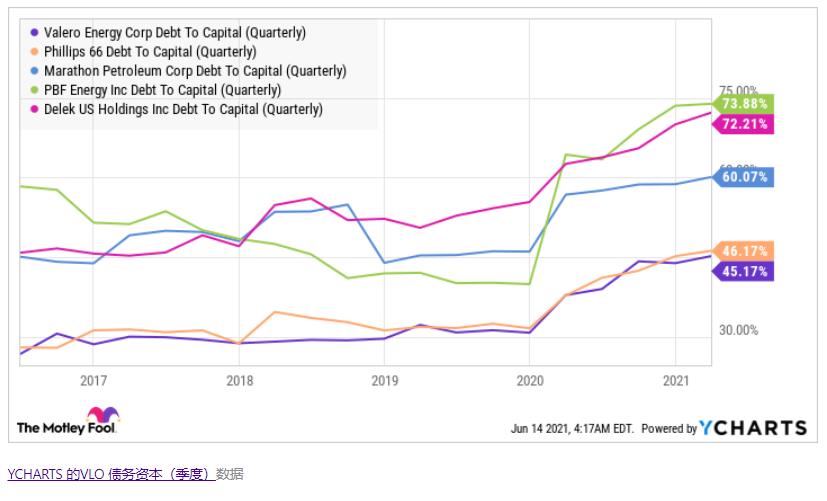This screenshot has width=827, height=501.
Task: Click the 45.17% purple value tag
Action: click(x=743, y=272)
